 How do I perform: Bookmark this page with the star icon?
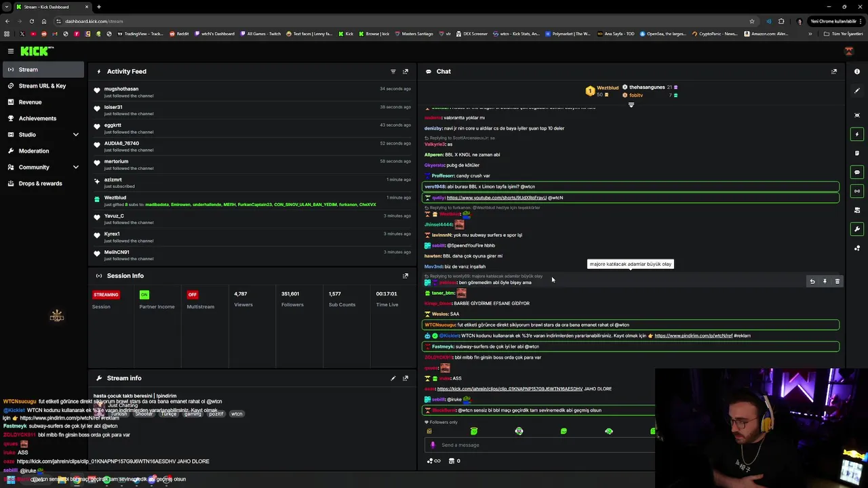(x=752, y=21)
